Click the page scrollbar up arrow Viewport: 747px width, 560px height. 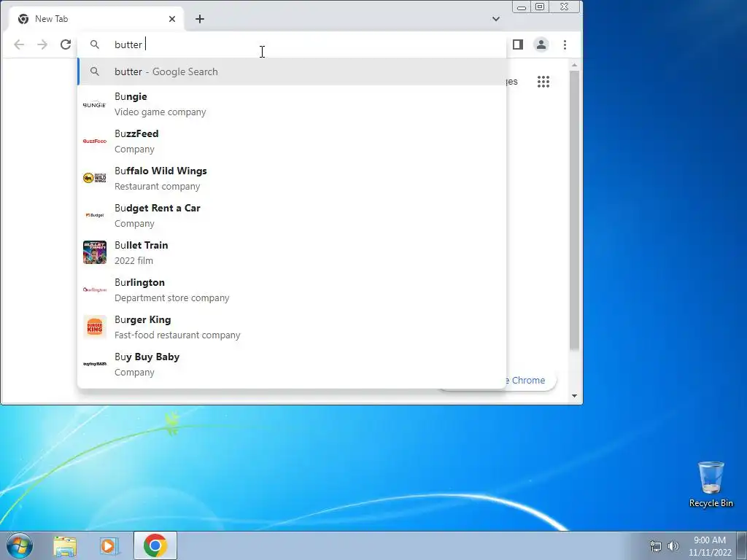575,65
